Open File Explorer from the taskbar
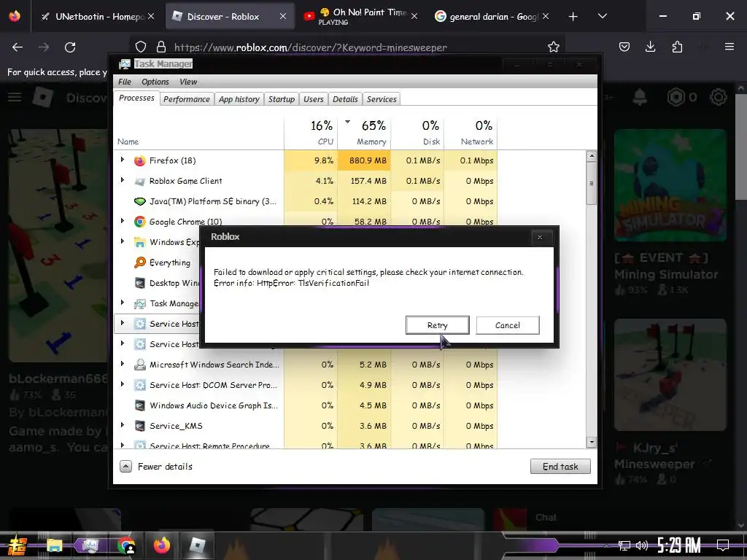 [54, 545]
